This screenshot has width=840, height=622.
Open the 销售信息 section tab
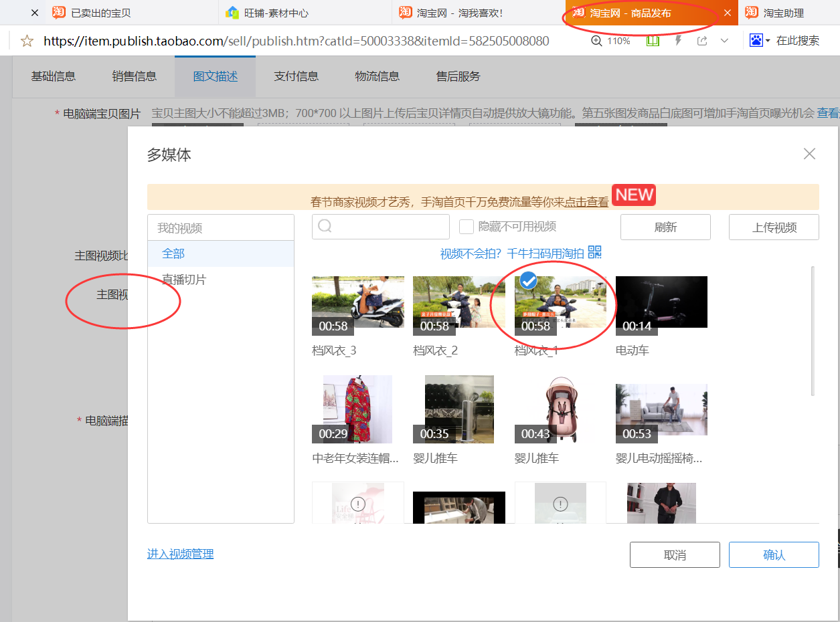point(135,76)
